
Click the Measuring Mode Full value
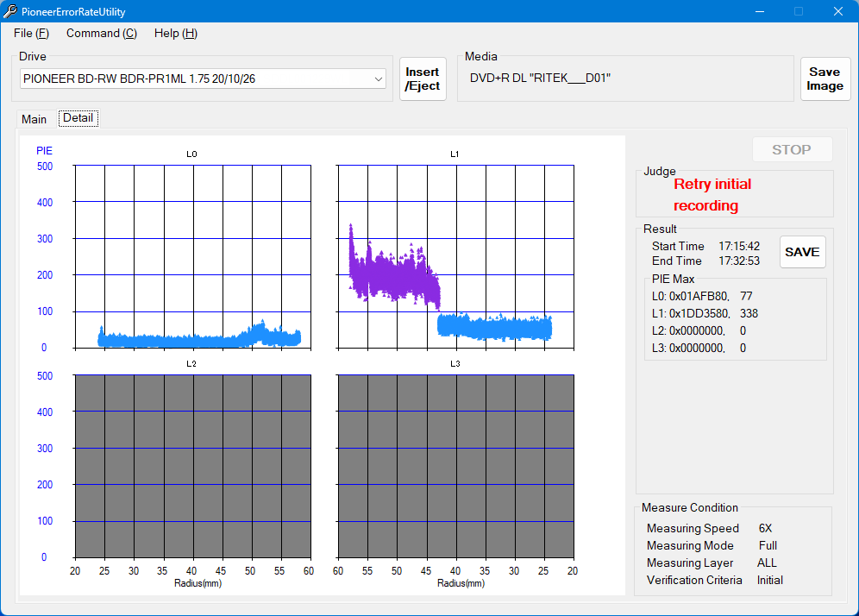point(768,545)
